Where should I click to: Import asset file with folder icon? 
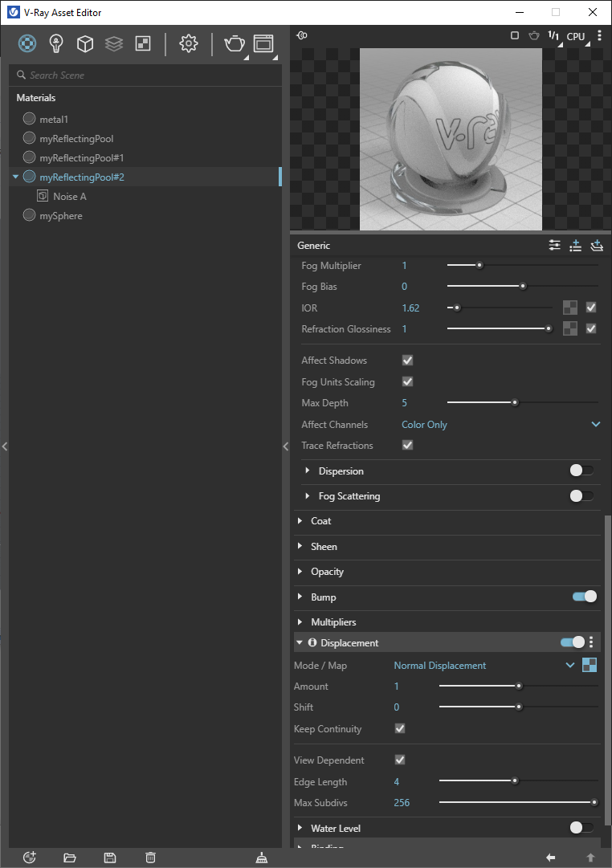[x=70, y=858]
